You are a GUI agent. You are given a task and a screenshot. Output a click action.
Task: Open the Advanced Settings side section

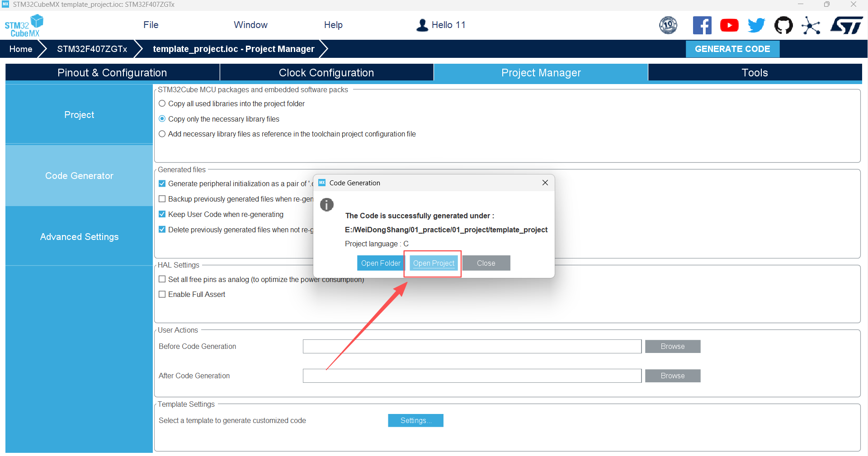79,237
